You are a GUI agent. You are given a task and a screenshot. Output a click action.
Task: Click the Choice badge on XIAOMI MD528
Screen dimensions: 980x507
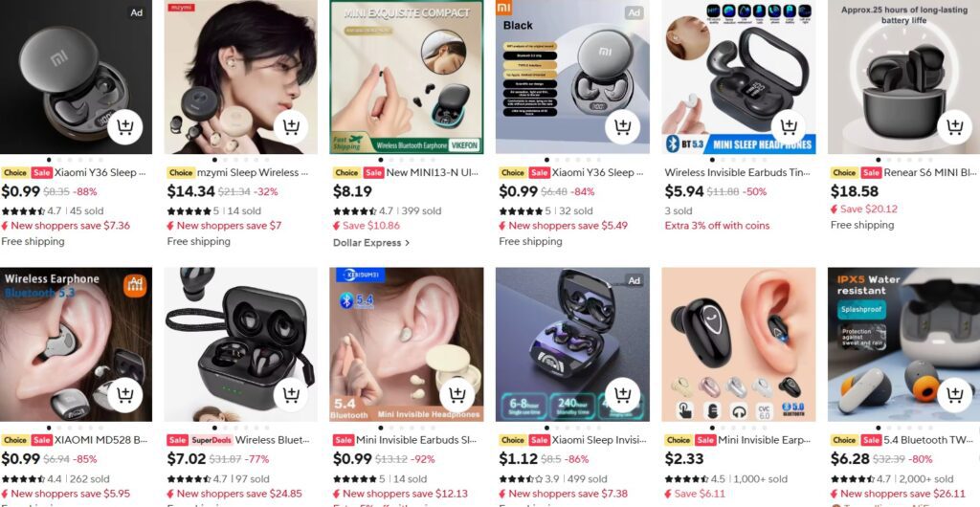(x=15, y=440)
